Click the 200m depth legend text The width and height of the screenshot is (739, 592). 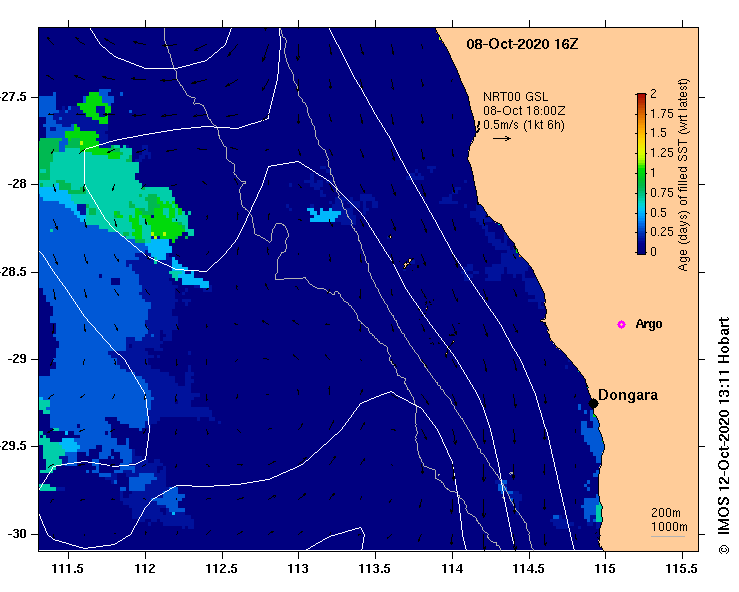pyautogui.click(x=665, y=513)
